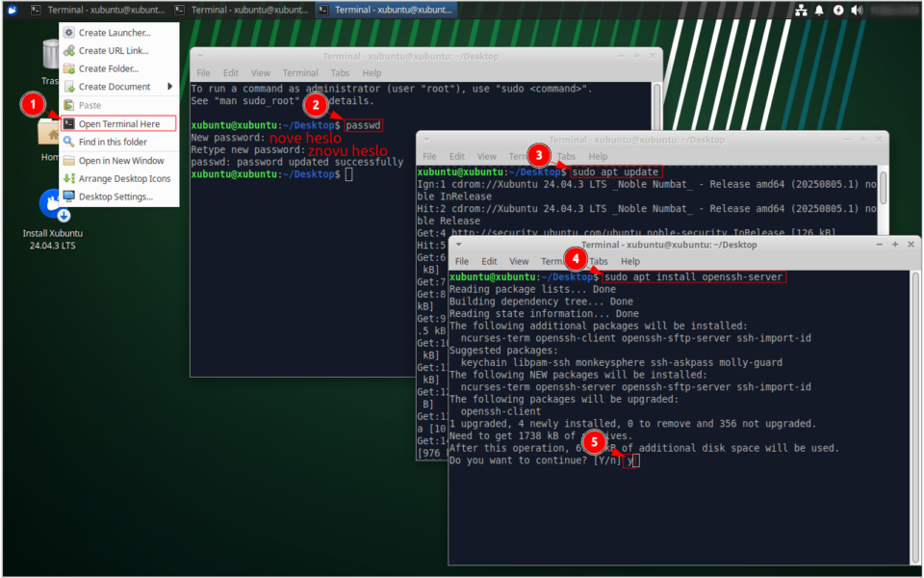Click the volume speaker icon
This screenshot has height=578, width=924.
tap(857, 10)
